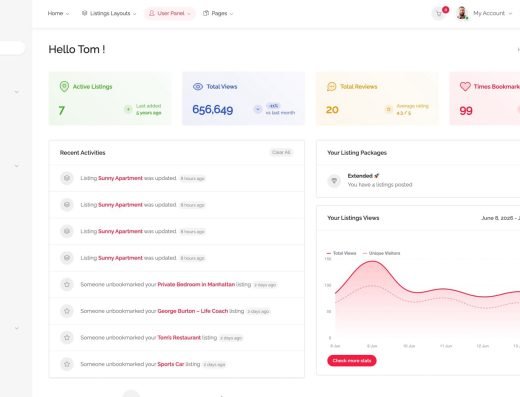Screen dimensions: 520x397
Task: Expand the middle sidebar chevron
Action: (x=16, y=166)
